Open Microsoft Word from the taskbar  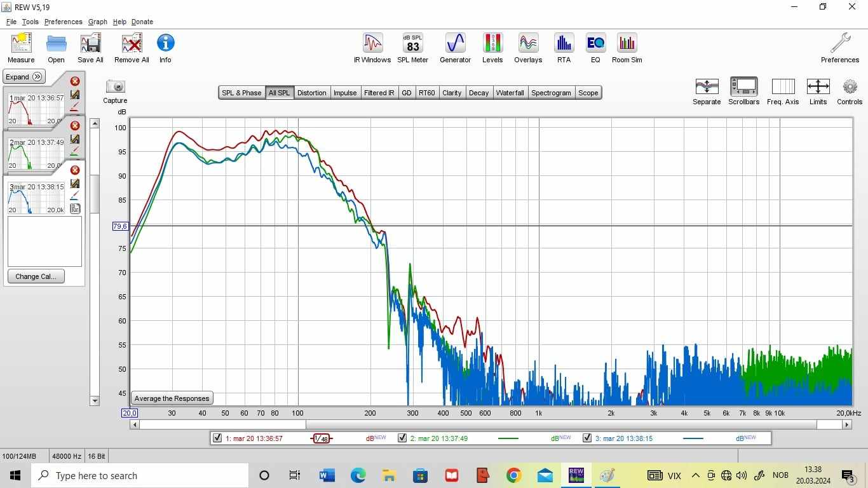point(327,475)
